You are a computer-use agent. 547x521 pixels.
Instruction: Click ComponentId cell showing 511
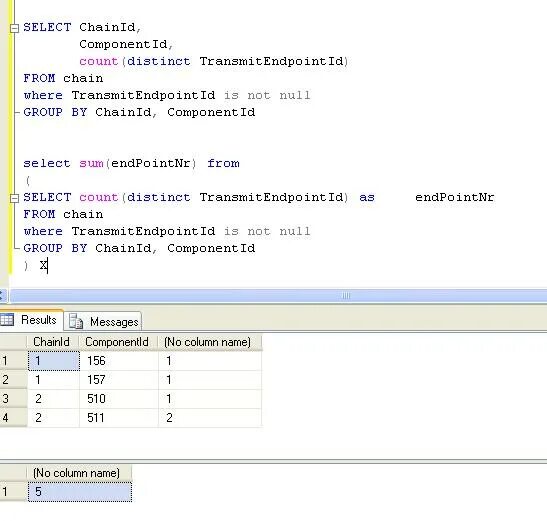(x=119, y=418)
